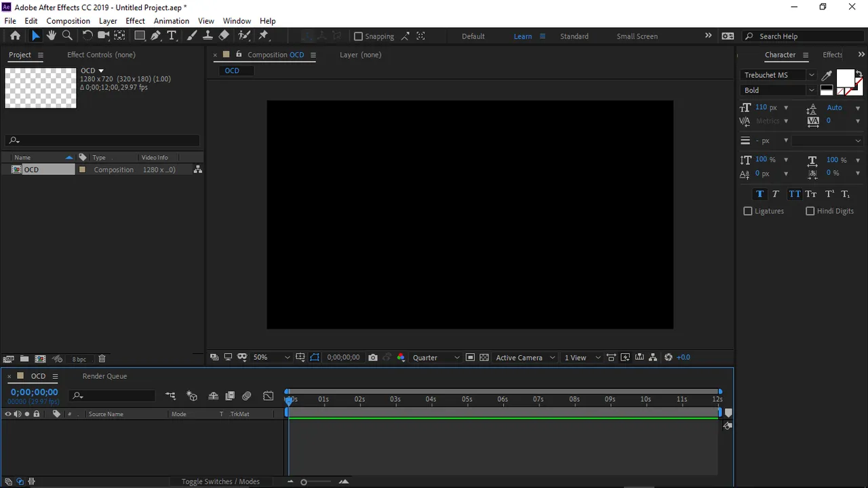868x488 pixels.
Task: Click the new composition icon in Project panel
Action: coord(40,359)
